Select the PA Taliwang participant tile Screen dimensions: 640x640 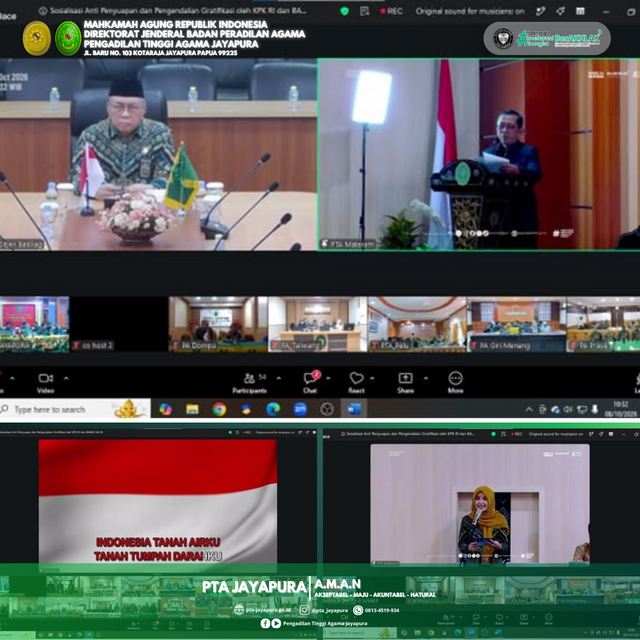318,324
